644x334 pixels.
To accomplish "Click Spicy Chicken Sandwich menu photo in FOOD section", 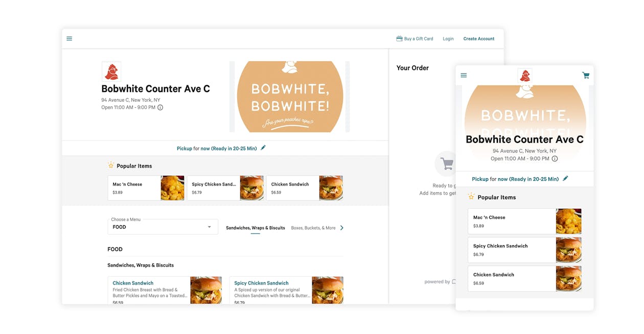I will [328, 290].
